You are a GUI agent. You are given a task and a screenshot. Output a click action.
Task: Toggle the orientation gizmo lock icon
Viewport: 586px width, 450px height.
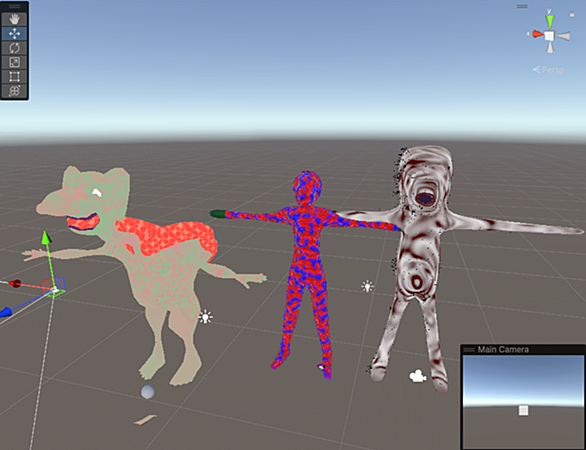click(x=572, y=15)
